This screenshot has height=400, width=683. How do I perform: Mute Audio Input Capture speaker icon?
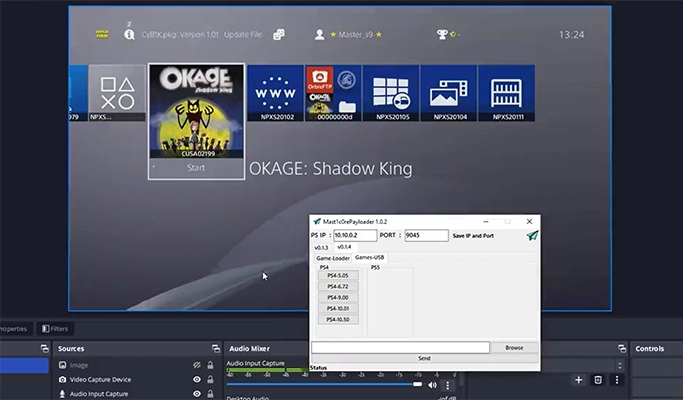[432, 385]
